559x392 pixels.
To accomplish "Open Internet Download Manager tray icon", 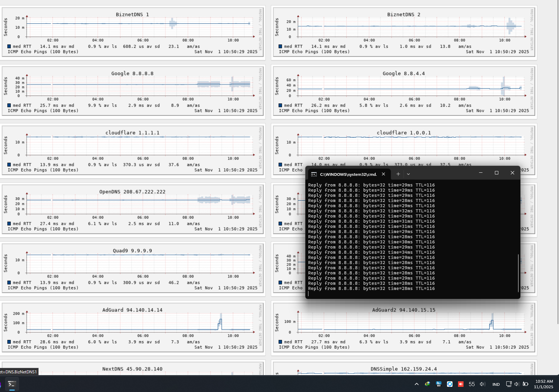I will (x=428, y=384).
